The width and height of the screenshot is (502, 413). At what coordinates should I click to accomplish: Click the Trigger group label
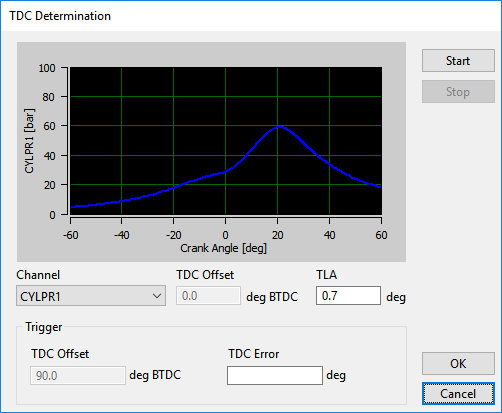click(x=44, y=327)
